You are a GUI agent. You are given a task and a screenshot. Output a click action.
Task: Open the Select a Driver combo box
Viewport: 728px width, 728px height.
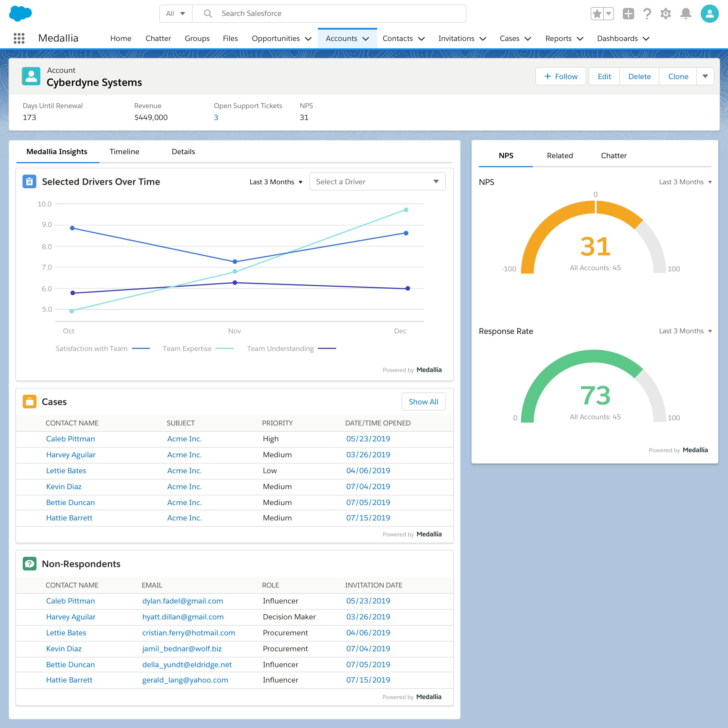pyautogui.click(x=377, y=182)
